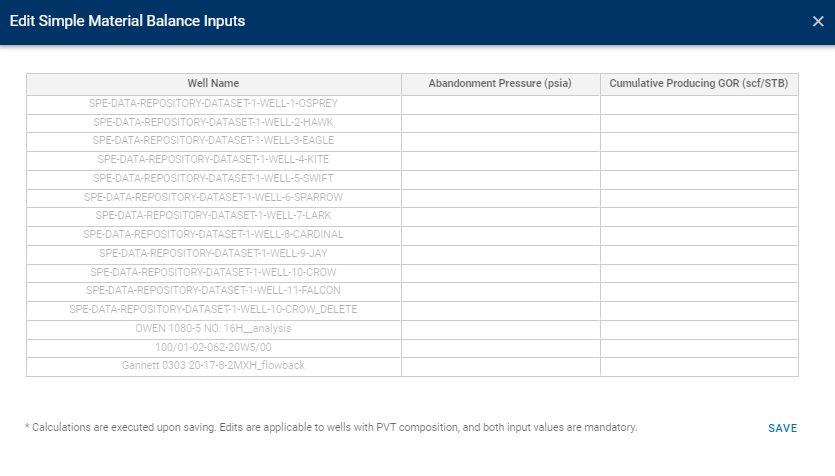This screenshot has height=476, width=835.
Task: Click the SAVE button
Action: [x=782, y=428]
